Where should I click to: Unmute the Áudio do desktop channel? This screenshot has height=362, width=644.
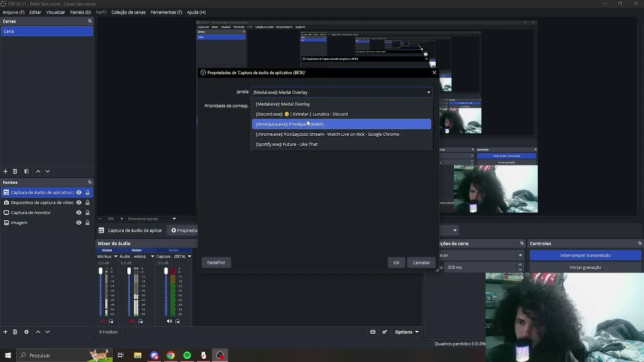(132, 321)
